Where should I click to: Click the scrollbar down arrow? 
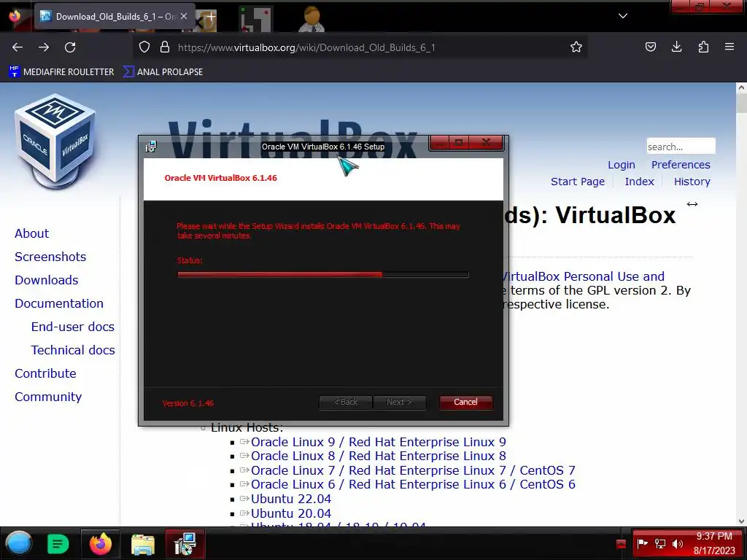click(x=741, y=521)
